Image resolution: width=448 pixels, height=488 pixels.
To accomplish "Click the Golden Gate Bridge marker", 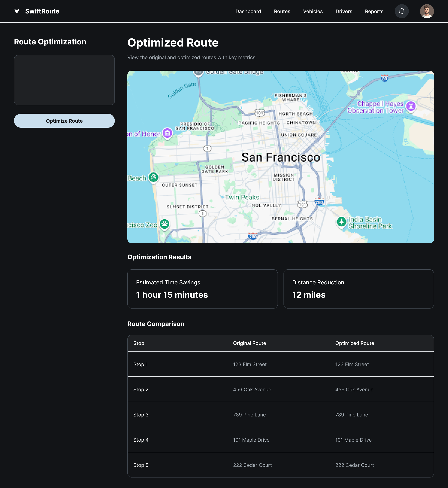I will coord(199,72).
